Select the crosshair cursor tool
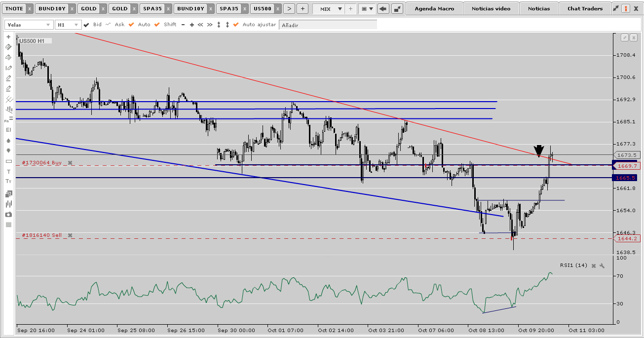The image size is (644, 338). click(x=8, y=37)
